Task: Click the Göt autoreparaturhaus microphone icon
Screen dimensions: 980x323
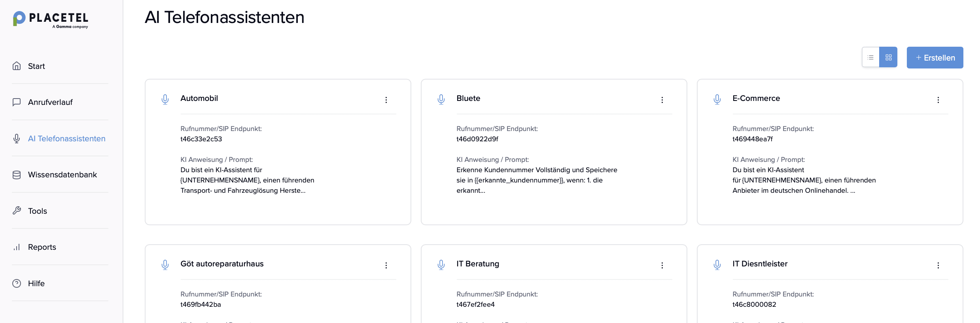Action: (165, 265)
